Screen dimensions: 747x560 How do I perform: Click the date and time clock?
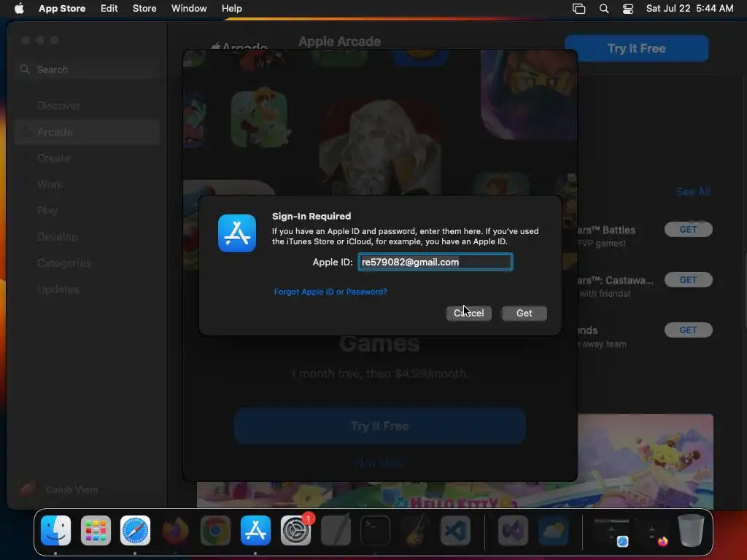(689, 9)
